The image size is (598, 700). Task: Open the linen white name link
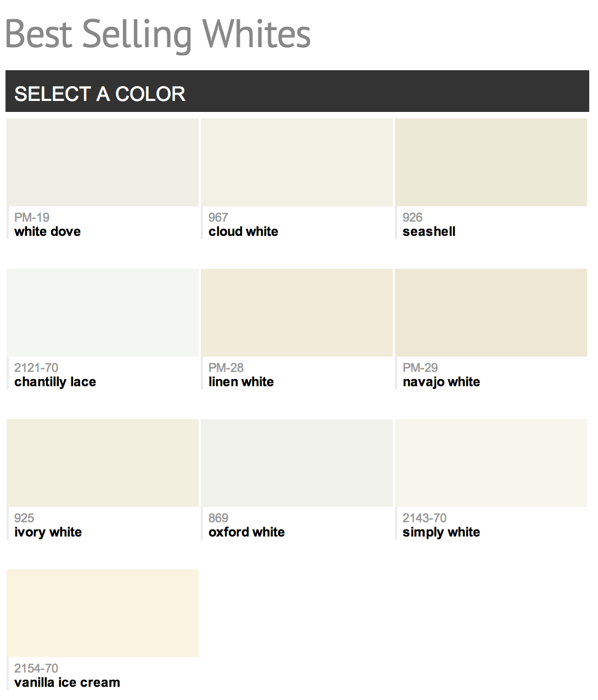click(241, 382)
